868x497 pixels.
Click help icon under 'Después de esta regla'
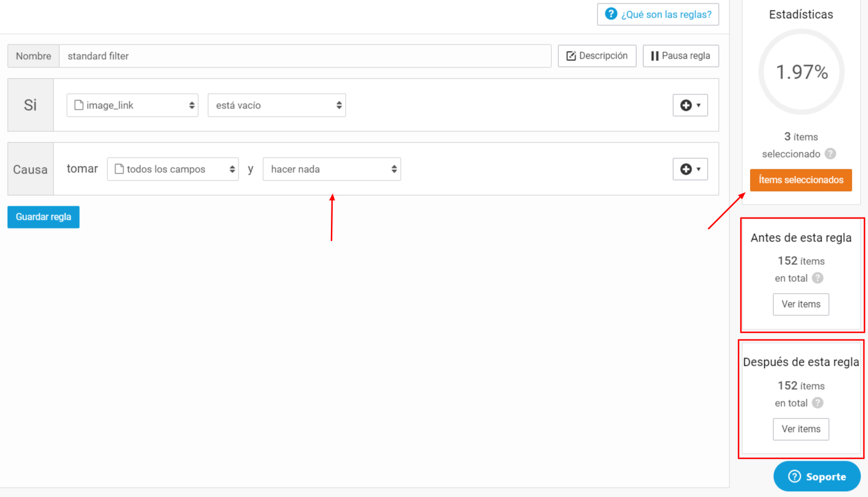pyautogui.click(x=818, y=403)
